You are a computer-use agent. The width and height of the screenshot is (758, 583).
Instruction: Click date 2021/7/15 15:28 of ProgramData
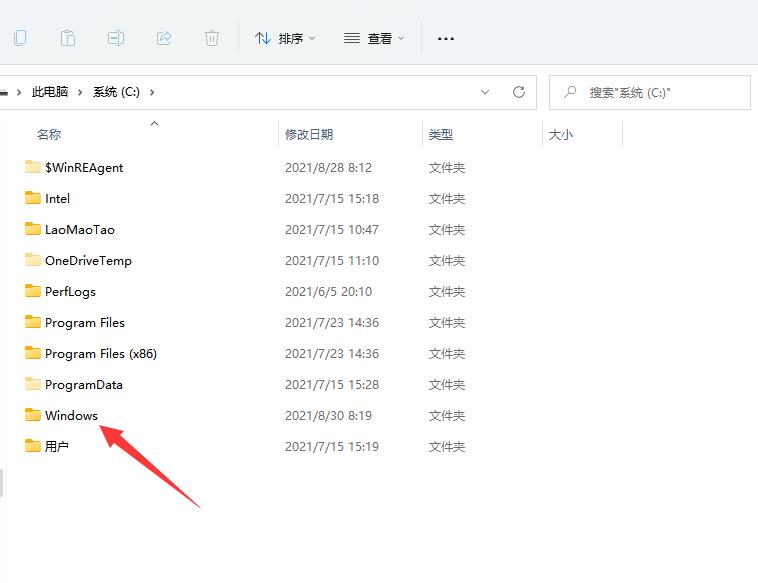tap(332, 385)
